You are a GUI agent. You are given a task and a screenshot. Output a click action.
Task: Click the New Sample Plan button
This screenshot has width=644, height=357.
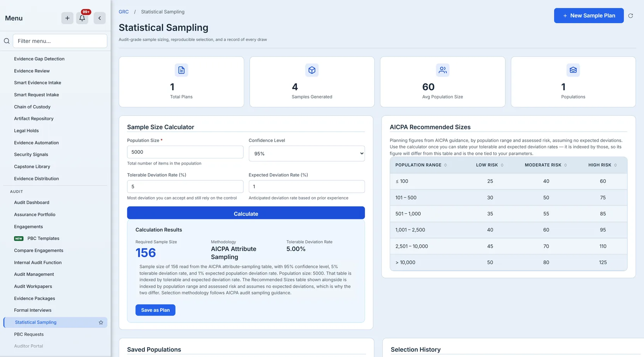(x=589, y=15)
